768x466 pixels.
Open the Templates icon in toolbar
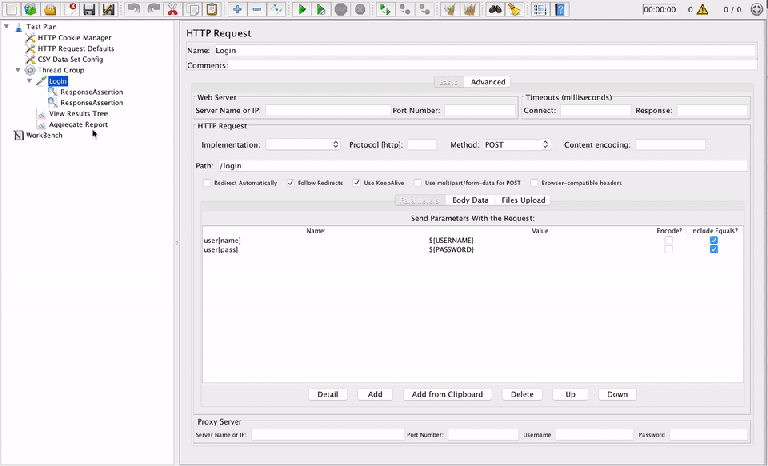click(x=31, y=9)
